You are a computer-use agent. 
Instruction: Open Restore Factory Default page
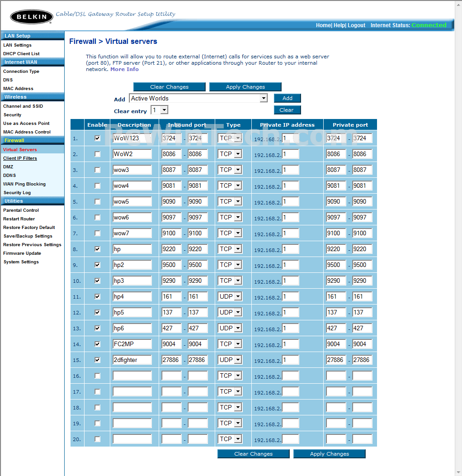(x=29, y=228)
